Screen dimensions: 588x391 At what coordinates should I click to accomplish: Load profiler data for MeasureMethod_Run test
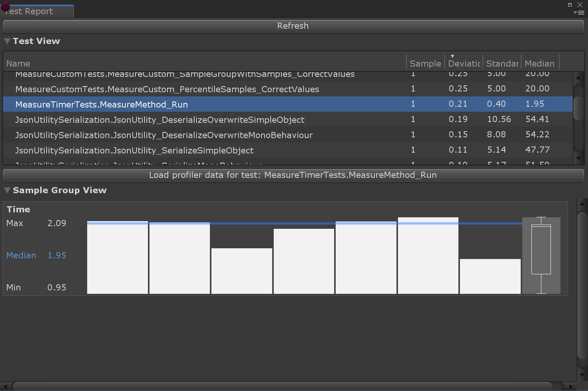(293, 175)
